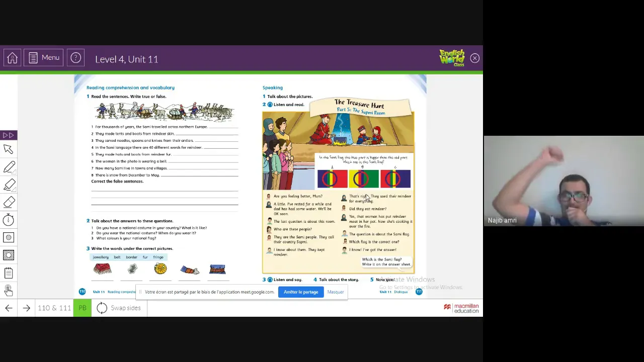Play Listen and say audio icon
Viewport: 644px width, 362px height.
click(270, 280)
